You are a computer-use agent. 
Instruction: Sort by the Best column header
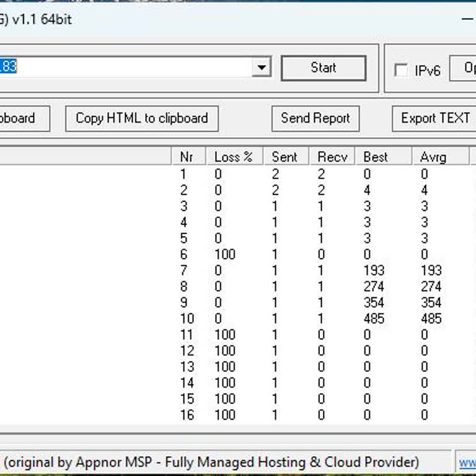click(x=384, y=157)
